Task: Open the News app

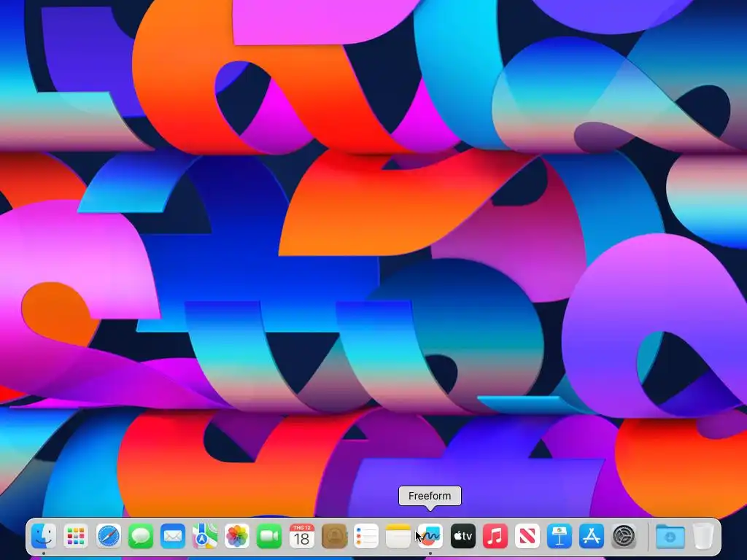Action: coord(527,536)
